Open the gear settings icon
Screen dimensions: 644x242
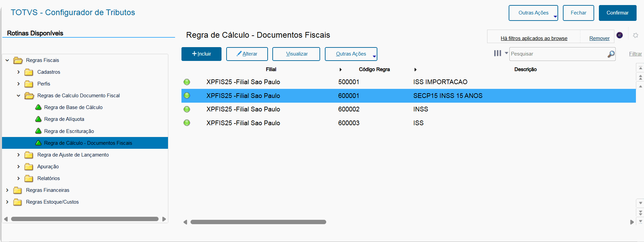point(635,35)
